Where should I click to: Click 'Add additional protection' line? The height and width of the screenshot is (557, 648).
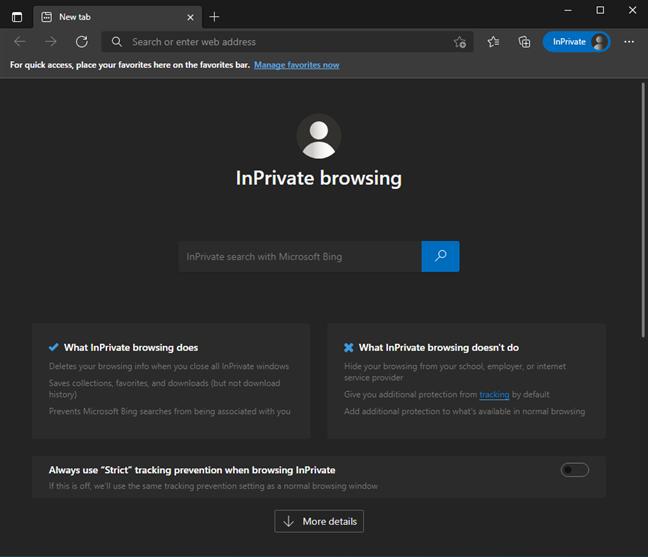pos(465,412)
